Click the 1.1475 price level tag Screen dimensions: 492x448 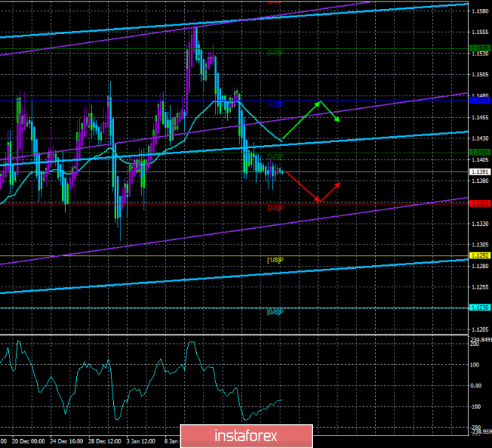tap(479, 101)
